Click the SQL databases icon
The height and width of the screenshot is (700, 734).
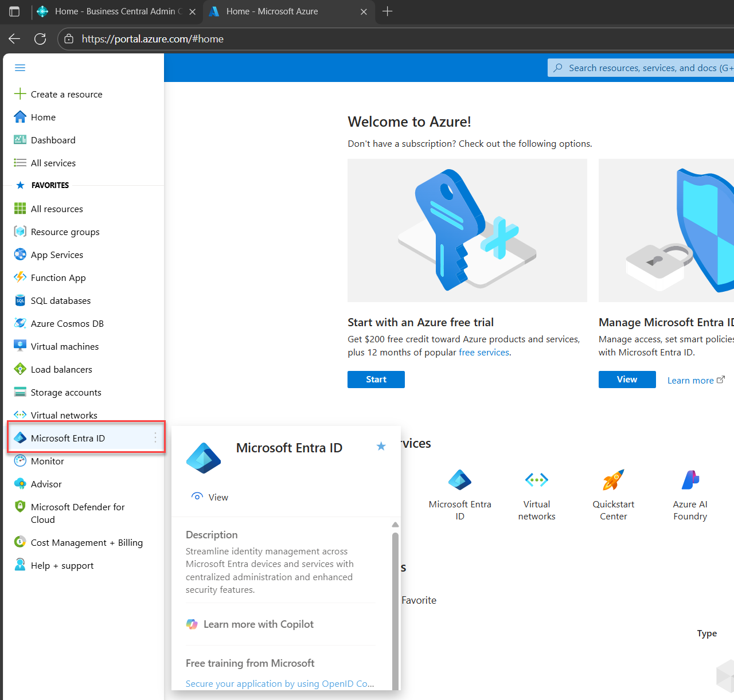[x=20, y=300]
